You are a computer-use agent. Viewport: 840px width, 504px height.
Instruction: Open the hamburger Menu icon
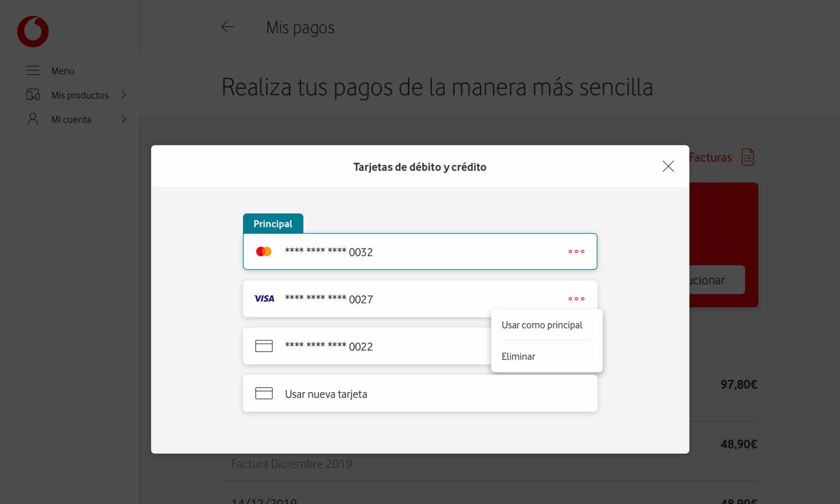tap(33, 70)
